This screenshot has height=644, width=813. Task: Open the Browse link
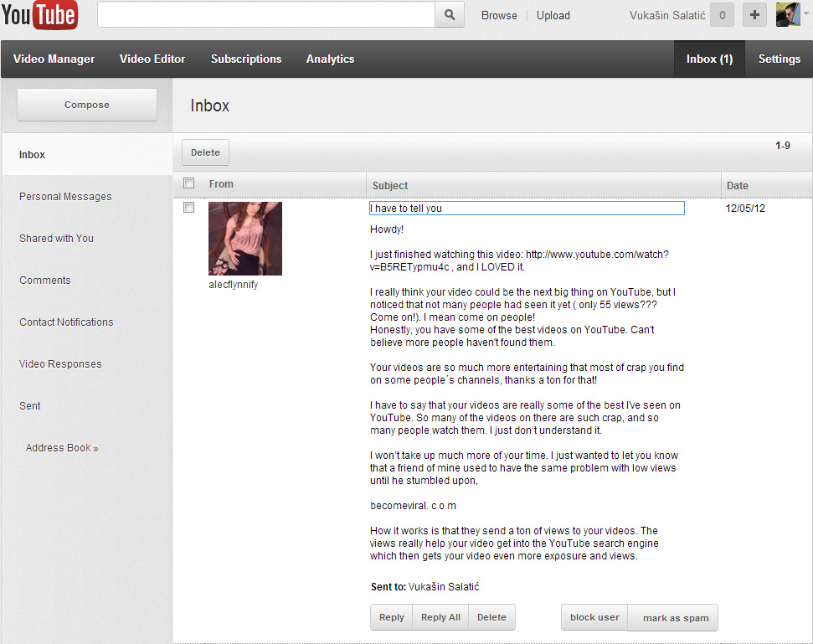tap(499, 16)
